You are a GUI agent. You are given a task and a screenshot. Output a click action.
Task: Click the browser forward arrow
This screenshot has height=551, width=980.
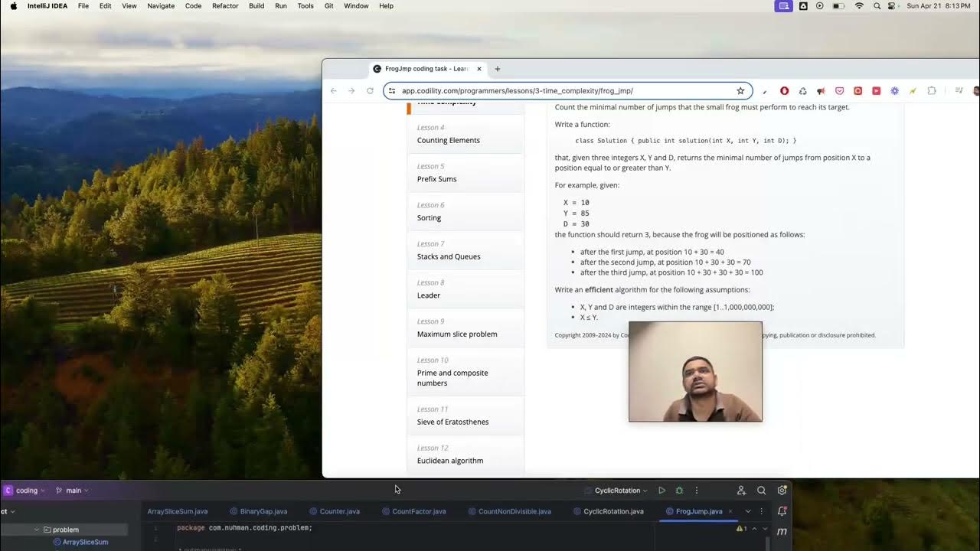[351, 90]
